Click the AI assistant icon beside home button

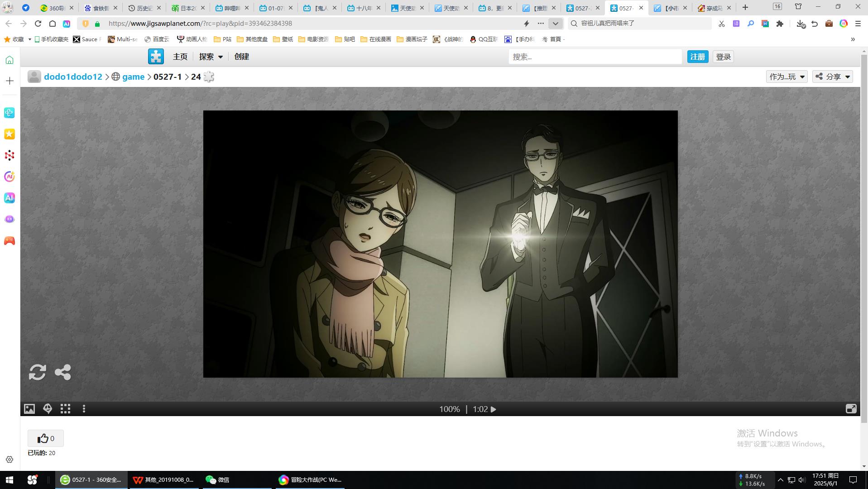click(67, 24)
